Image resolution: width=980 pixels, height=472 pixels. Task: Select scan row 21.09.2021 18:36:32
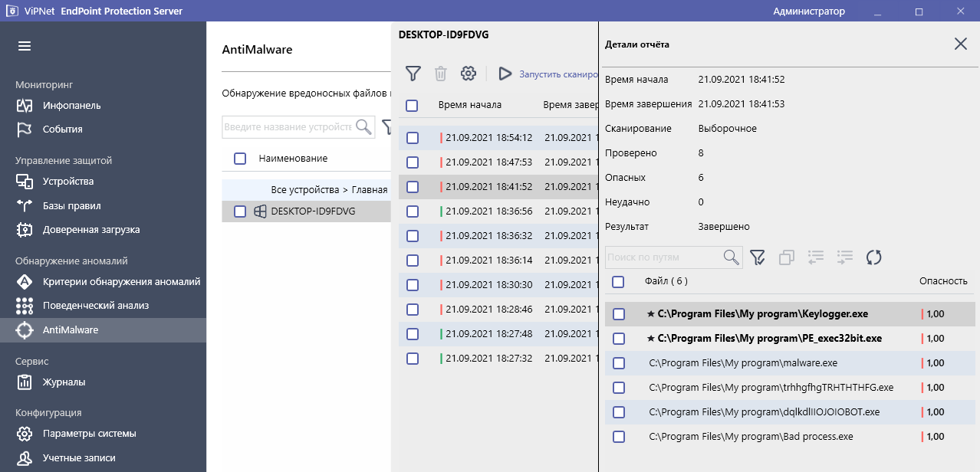point(498,235)
